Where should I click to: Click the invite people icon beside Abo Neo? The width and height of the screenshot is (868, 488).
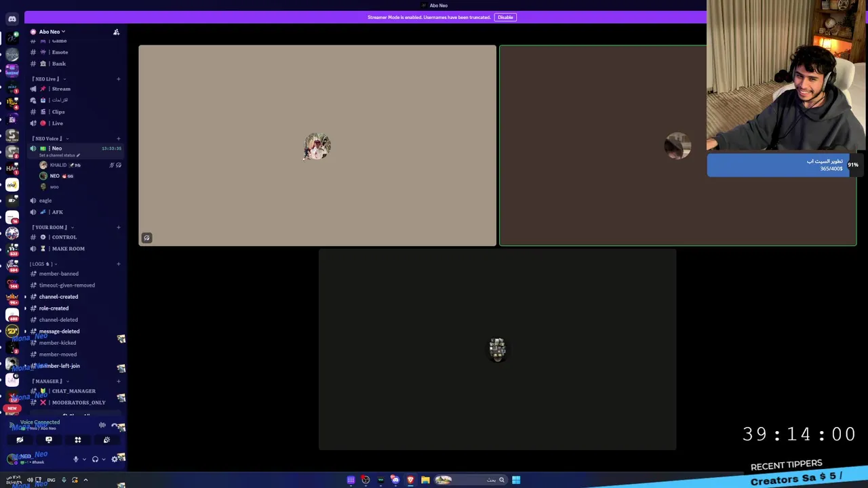coord(116,32)
